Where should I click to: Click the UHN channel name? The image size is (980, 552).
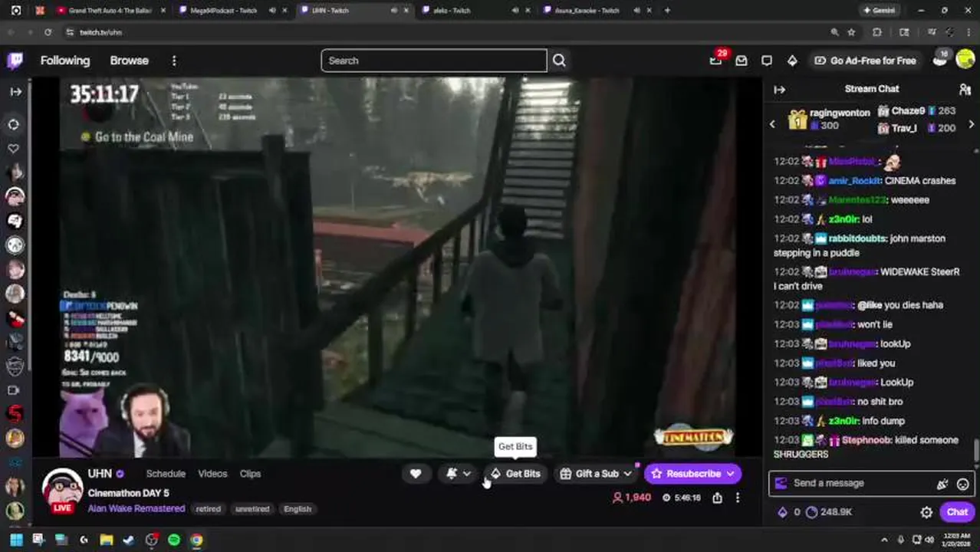point(100,474)
